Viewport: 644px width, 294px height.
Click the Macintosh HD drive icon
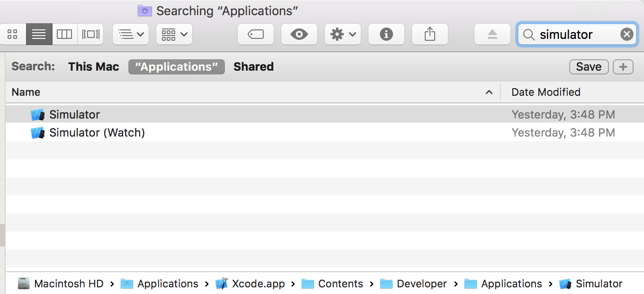coord(24,284)
